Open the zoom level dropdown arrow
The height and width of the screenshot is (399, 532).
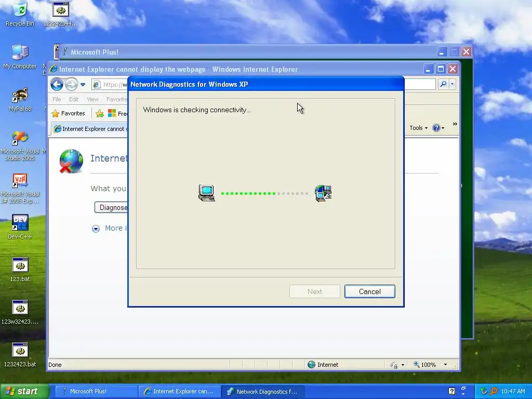point(445,365)
